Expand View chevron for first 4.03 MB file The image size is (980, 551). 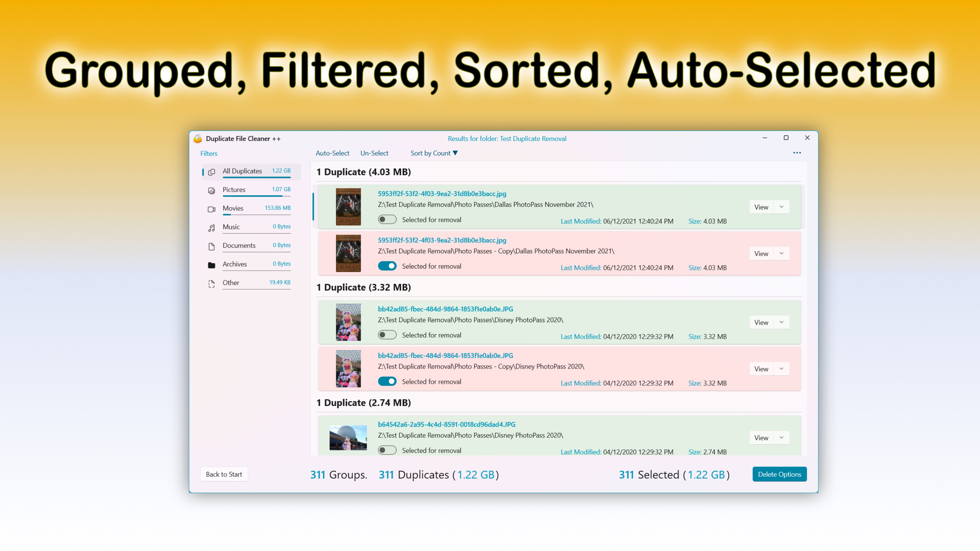point(781,207)
